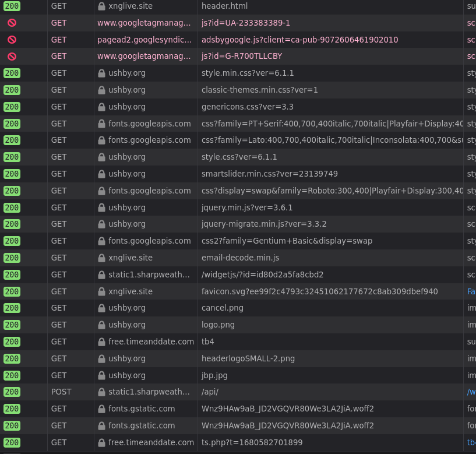This screenshot has width=476, height=454.
Task: Click the lock icon next to static1.sharpweath /api/ request
Action: pos(101,392)
